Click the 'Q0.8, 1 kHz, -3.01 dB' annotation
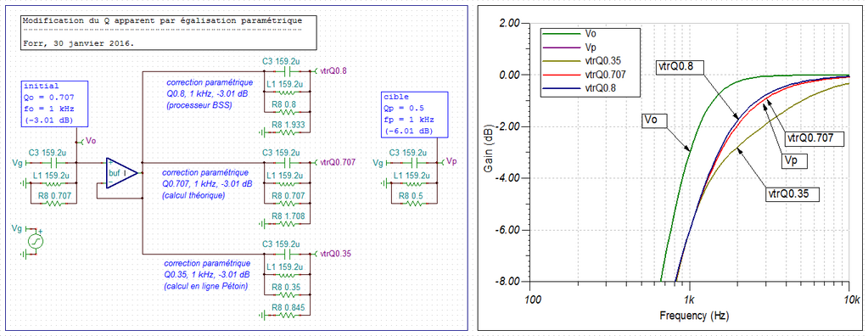This screenshot has width=868, height=336. pyautogui.click(x=207, y=93)
